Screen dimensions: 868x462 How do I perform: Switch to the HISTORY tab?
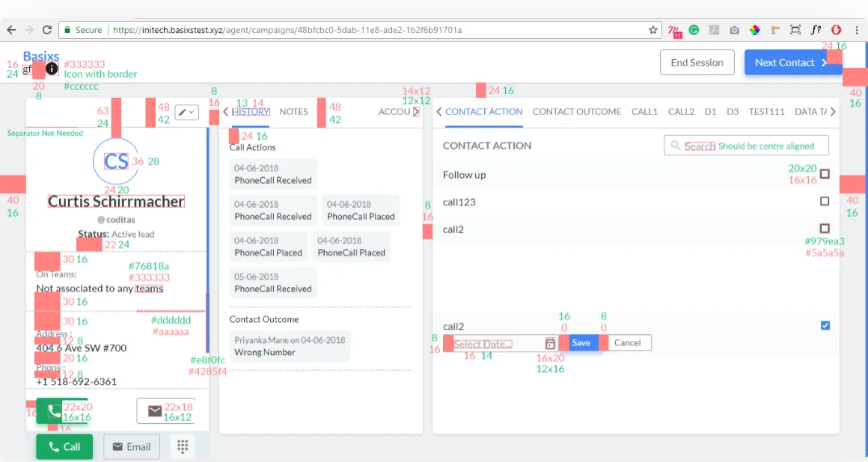251,112
